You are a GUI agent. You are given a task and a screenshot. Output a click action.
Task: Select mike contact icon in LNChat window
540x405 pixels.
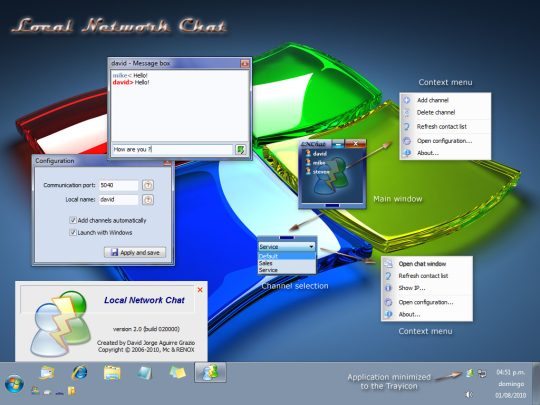click(x=308, y=163)
